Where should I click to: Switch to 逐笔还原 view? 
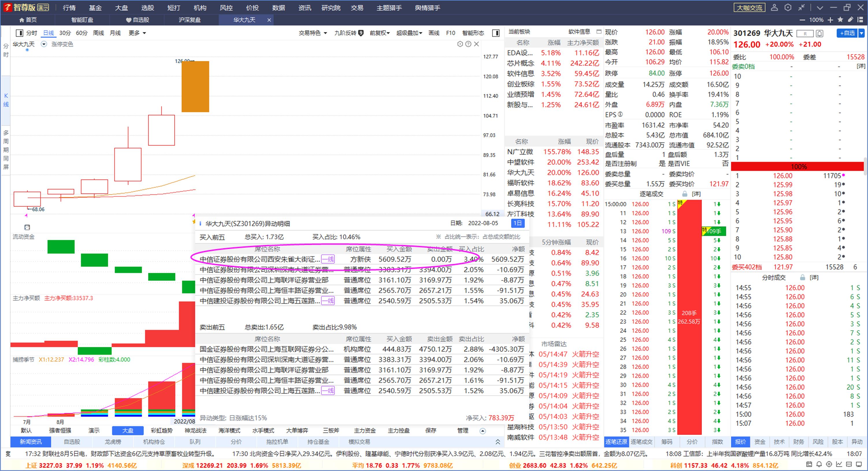(616, 442)
